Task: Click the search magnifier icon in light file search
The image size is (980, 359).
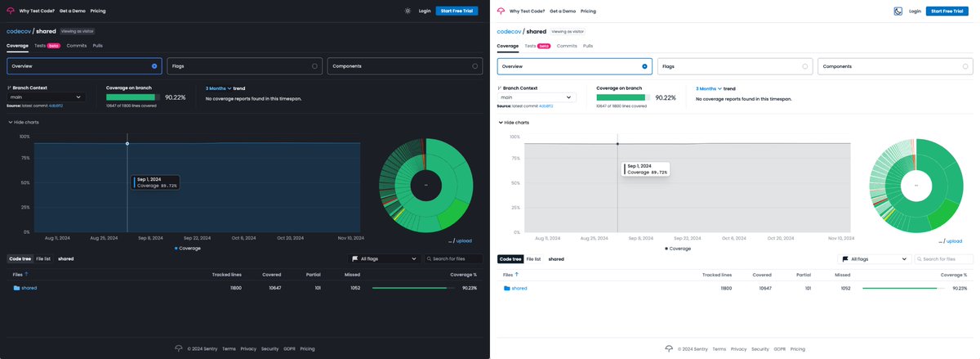Action: point(920,258)
